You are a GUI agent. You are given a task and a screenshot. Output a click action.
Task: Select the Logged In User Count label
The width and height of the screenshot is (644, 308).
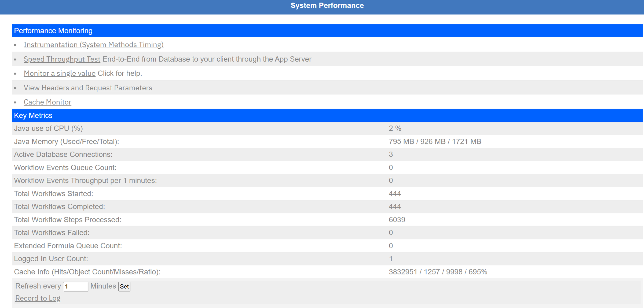51,259
